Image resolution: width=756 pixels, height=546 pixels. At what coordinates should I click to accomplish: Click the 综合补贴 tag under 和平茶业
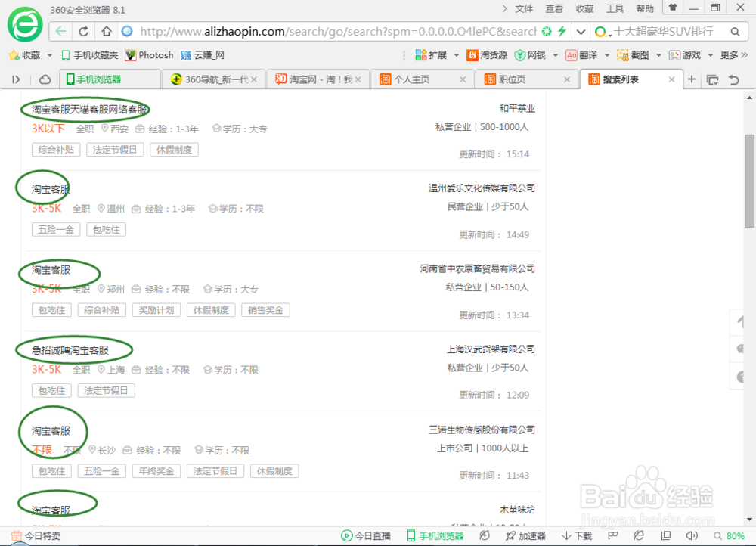pos(56,150)
